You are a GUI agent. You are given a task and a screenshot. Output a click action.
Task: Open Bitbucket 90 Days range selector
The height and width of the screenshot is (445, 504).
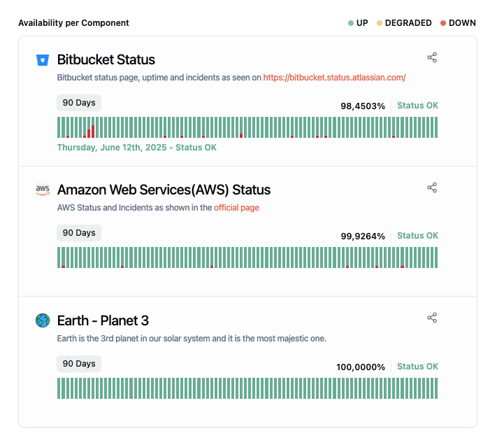coord(79,103)
